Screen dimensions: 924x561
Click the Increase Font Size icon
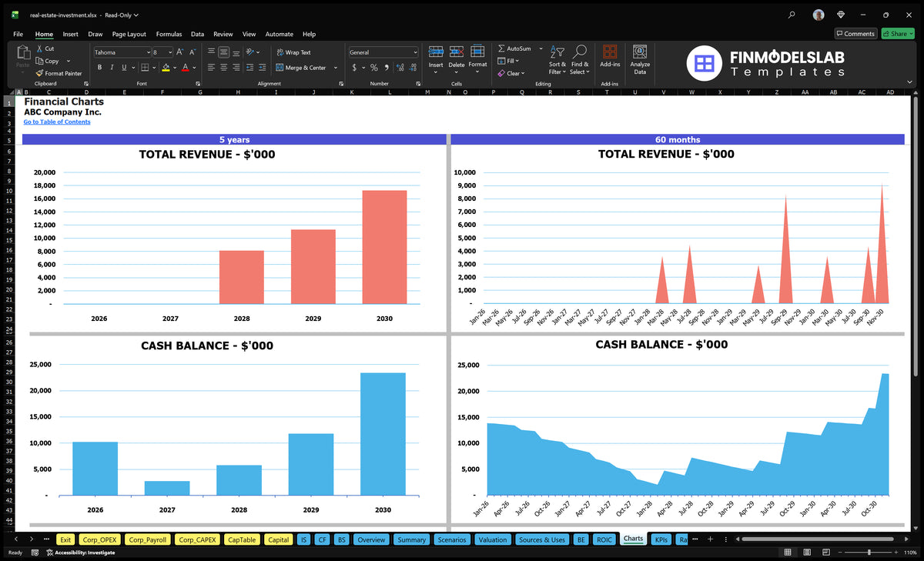(180, 52)
